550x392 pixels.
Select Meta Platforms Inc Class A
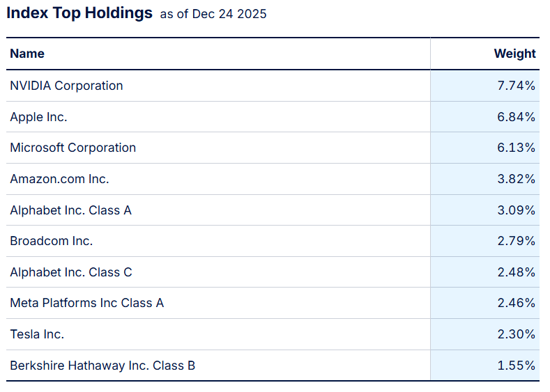point(86,303)
